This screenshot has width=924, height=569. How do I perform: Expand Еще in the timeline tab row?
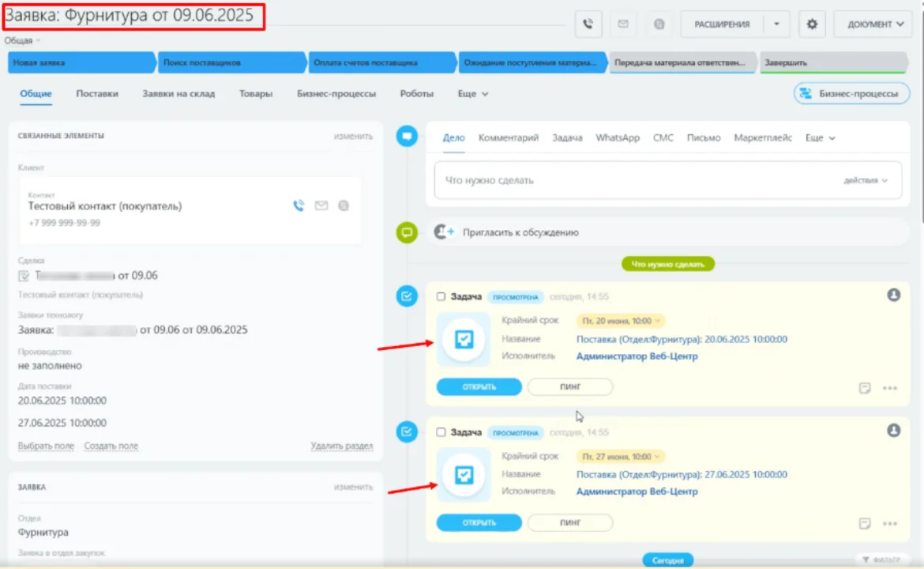point(820,138)
